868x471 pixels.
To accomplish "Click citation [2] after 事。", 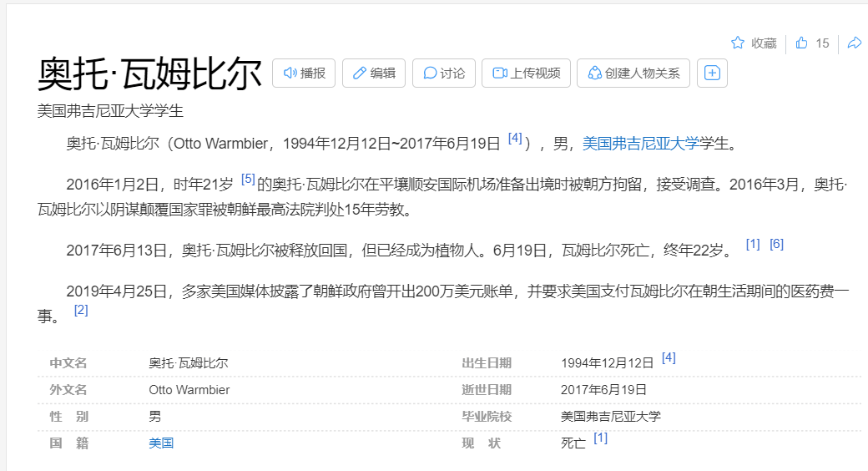I will (x=81, y=310).
